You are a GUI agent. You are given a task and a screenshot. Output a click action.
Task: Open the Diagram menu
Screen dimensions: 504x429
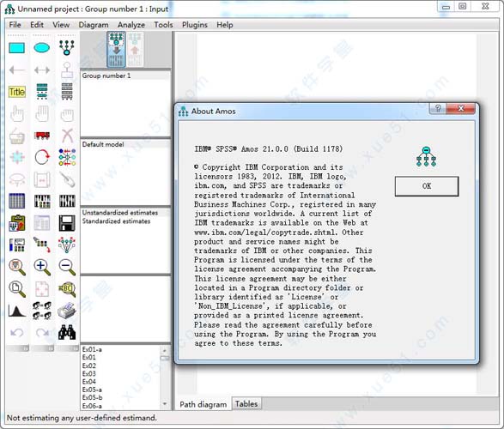point(94,25)
